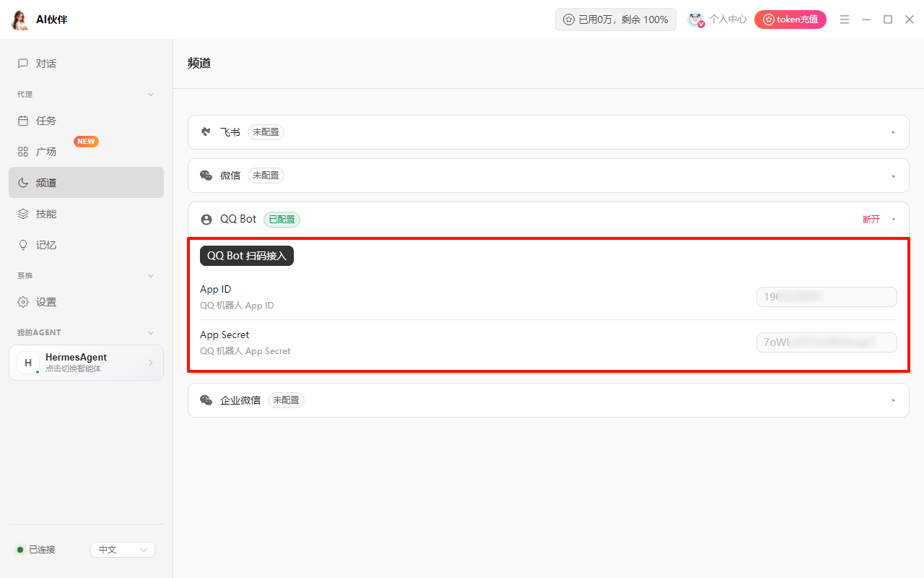Viewport: 924px width, 578px height.
Task: Expand the 企业微信 channel row arrow
Action: pyautogui.click(x=894, y=400)
